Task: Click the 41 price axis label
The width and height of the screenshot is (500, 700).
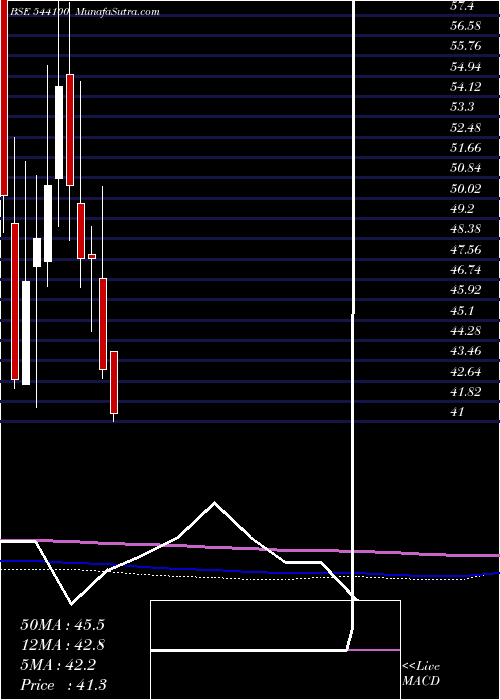Action: tap(458, 412)
